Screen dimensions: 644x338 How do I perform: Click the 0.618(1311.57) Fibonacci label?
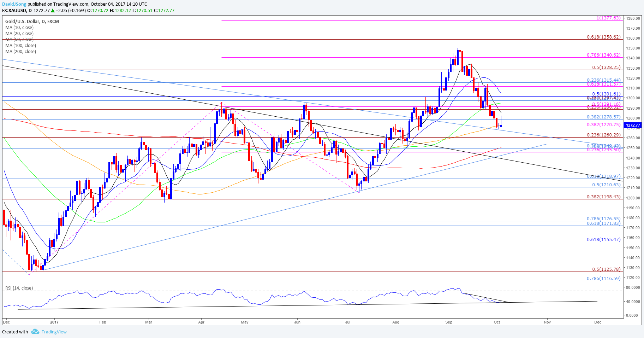pyautogui.click(x=603, y=84)
